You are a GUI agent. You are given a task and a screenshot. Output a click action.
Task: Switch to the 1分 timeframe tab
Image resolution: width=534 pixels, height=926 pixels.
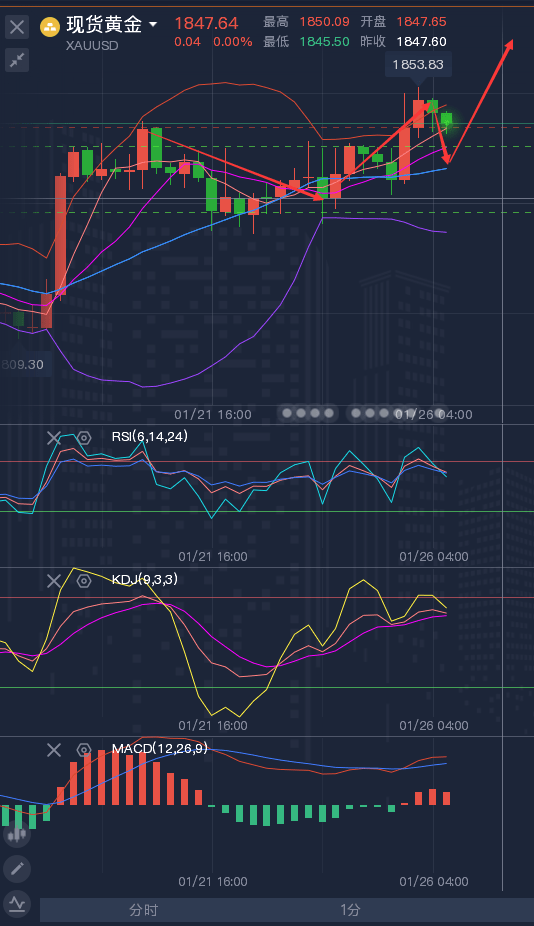tap(350, 910)
